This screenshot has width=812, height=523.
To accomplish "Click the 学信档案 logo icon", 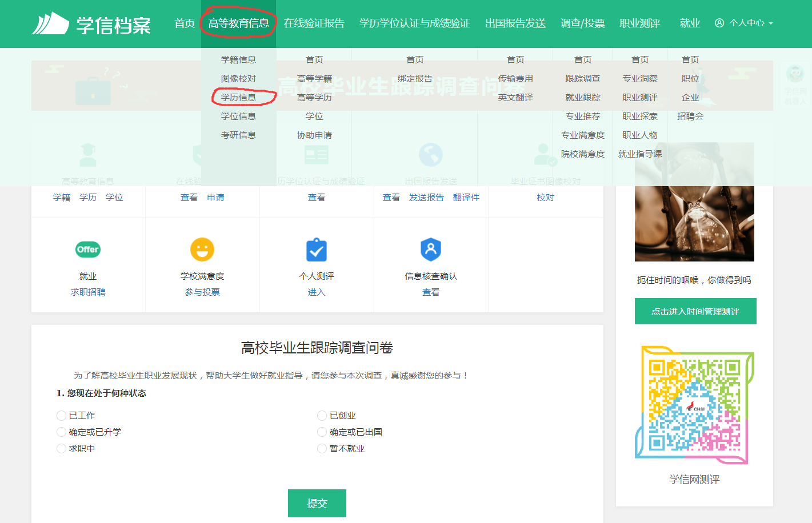I will pyautogui.click(x=50, y=23).
